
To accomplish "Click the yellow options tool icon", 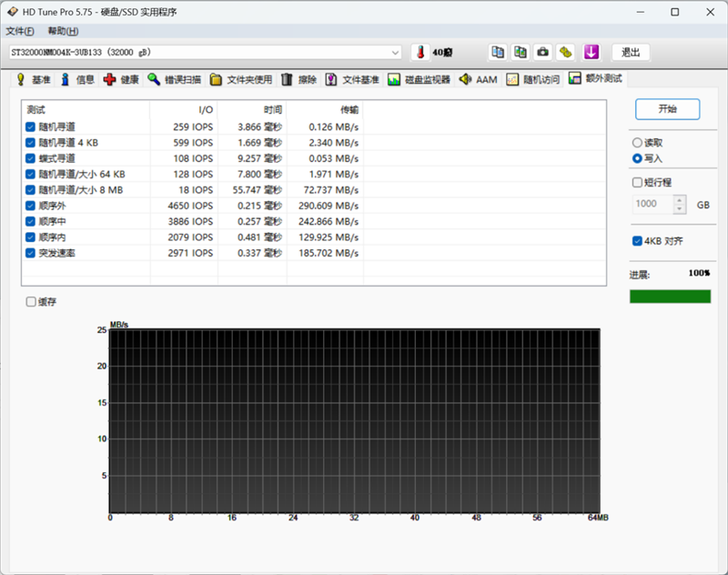I will point(566,52).
